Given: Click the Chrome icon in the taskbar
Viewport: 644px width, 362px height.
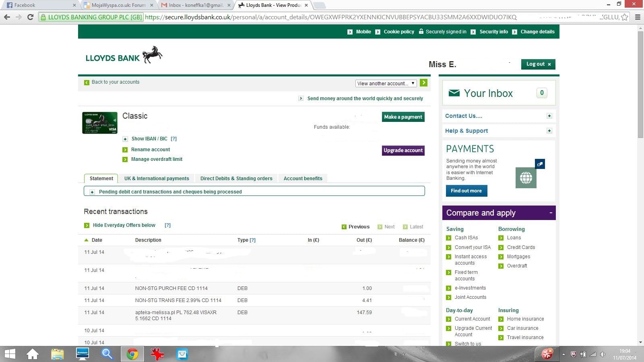Looking at the screenshot, I should pyautogui.click(x=132, y=354).
